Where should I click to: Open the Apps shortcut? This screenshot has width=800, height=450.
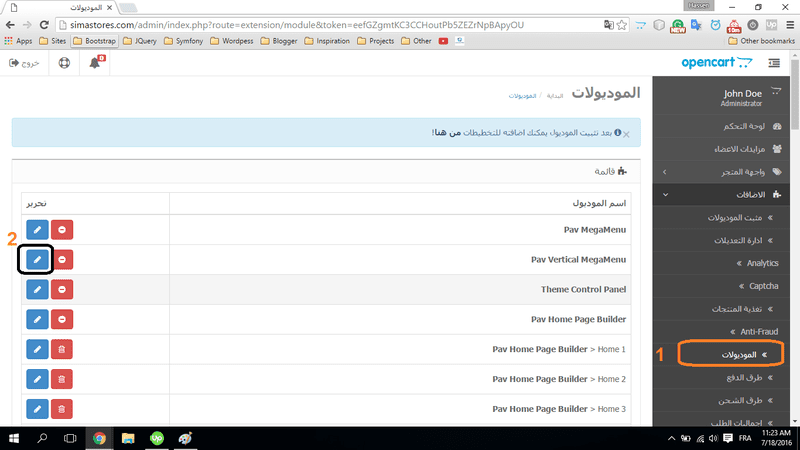[18, 41]
